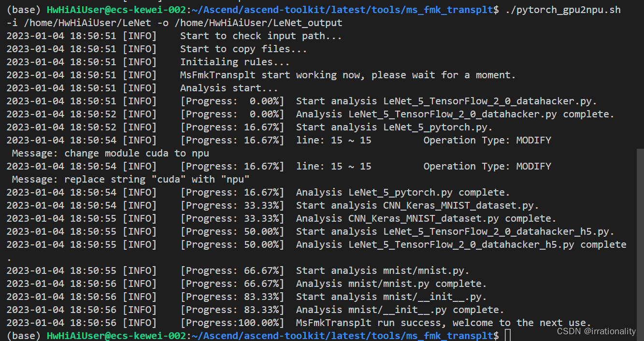Viewport: 644px width, 341px height.
Task: Click 'Analysis LeNet_5_TensorFlow_2_0_datahacker.py complete.' line
Action: 455,114
